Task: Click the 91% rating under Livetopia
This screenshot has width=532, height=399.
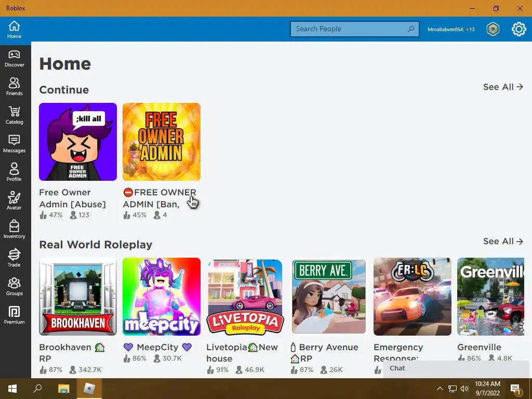Action: pos(218,369)
